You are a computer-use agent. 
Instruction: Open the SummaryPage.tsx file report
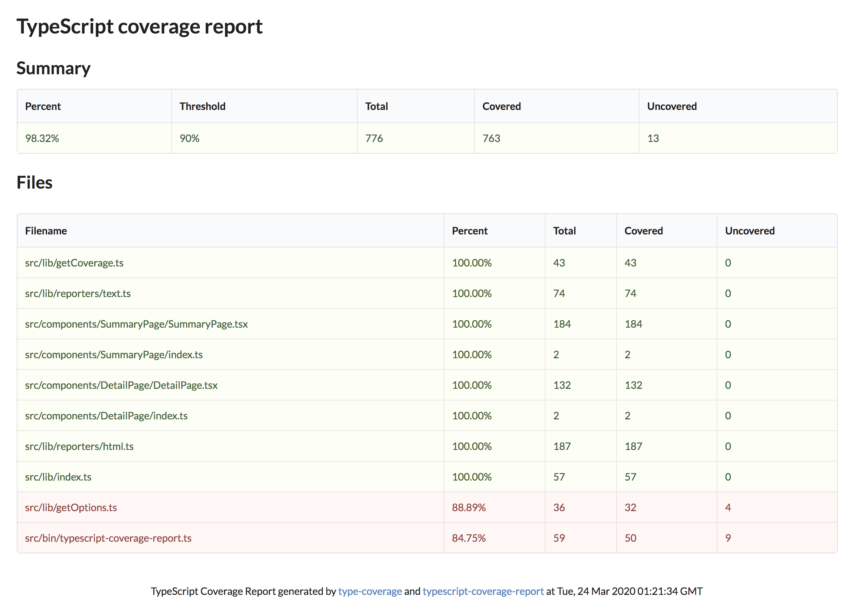[x=136, y=324]
